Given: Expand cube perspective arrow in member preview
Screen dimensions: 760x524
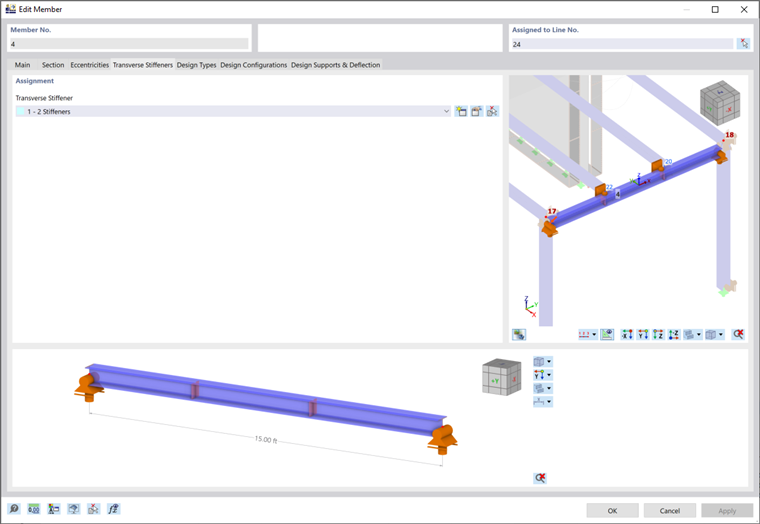Looking at the screenshot, I should (549, 362).
